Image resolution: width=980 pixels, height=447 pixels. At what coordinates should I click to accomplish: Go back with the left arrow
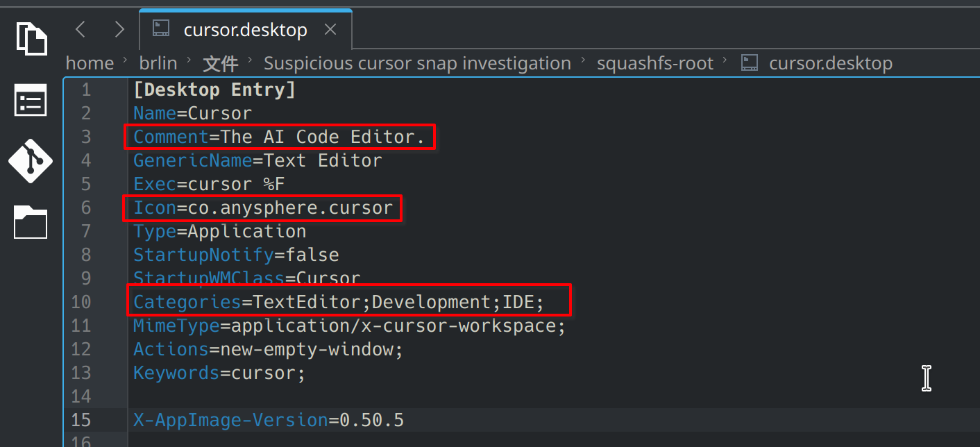click(x=81, y=29)
